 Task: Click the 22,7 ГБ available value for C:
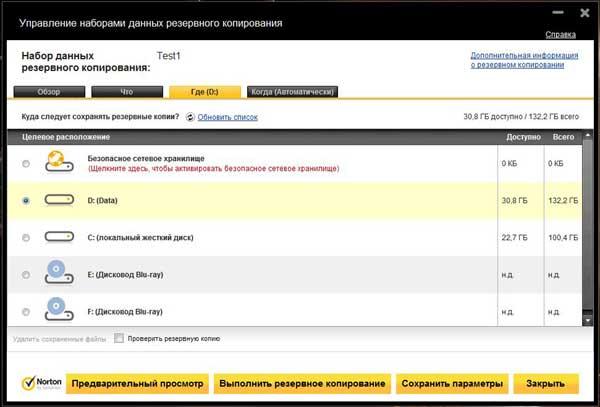[x=514, y=238]
